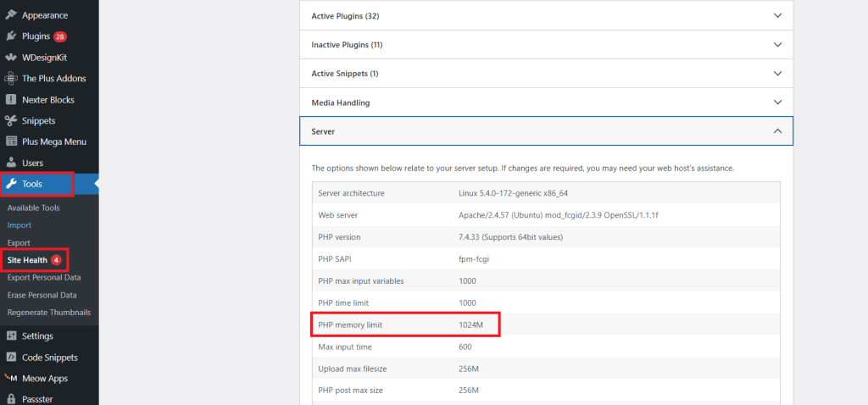Screen dimensions: 868x405
Task: Click the 'fpm-fcgi' PHP SAPI value
Action: pyautogui.click(x=474, y=259)
